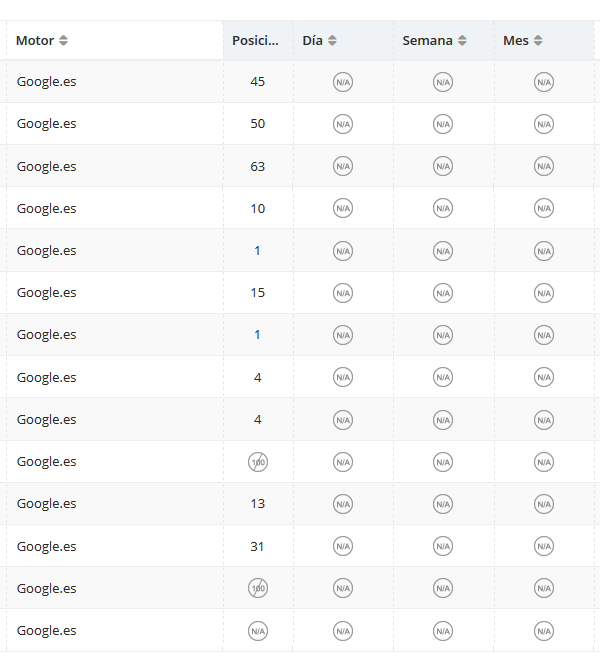Click N/A icon in last row's position column
The image size is (600, 672).
258,631
